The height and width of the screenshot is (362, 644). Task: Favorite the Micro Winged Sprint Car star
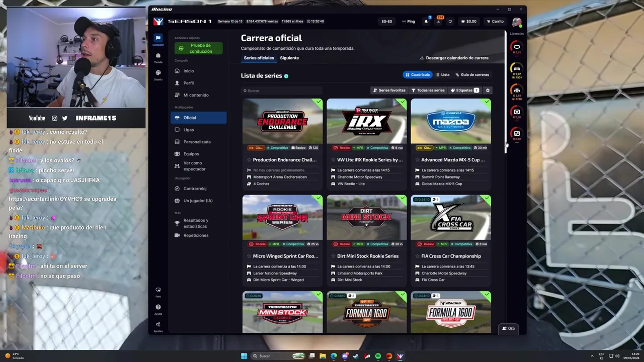249,256
